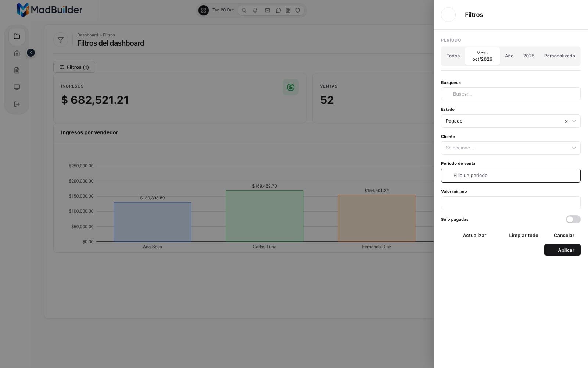The width and height of the screenshot is (588, 368).
Task: Click the Filtros (1) button
Action: click(74, 67)
